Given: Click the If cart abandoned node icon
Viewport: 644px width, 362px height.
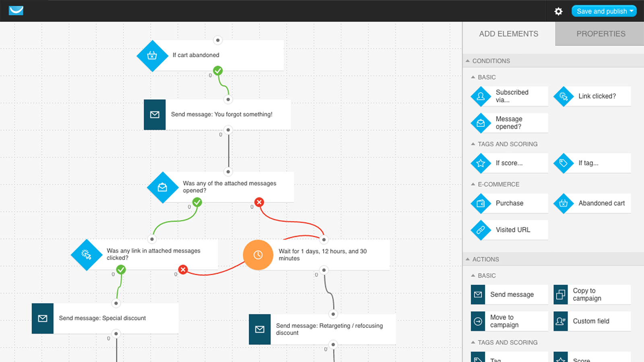Looking at the screenshot, I should click(152, 56).
